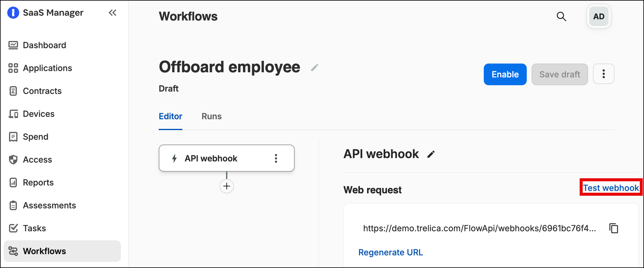This screenshot has width=644, height=268.
Task: Copy the webhook URL
Action: [x=614, y=228]
